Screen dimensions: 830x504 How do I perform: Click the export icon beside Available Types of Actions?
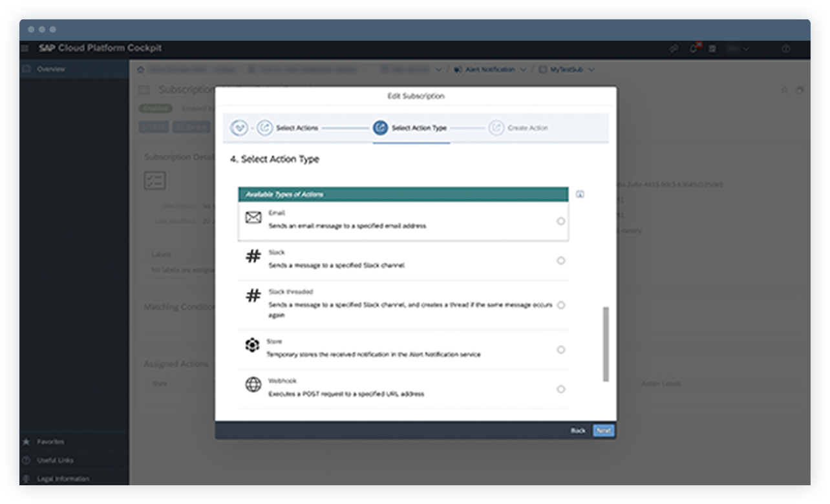pos(580,193)
